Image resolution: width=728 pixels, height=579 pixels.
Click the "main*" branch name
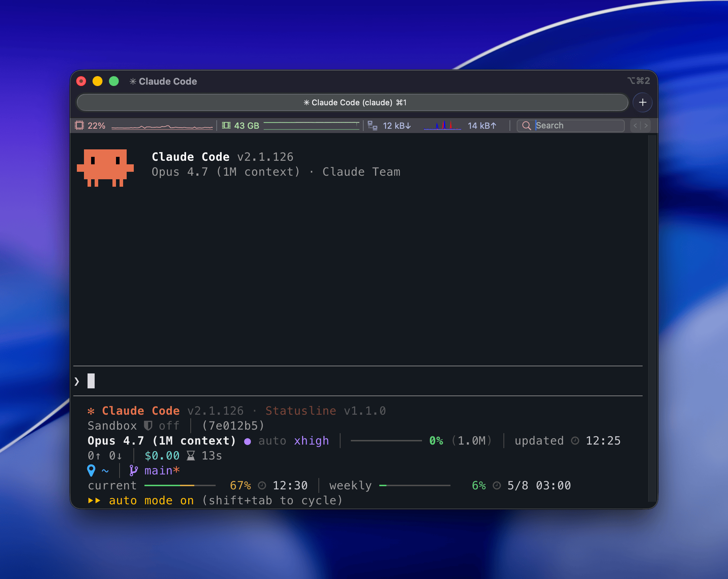tap(162, 471)
